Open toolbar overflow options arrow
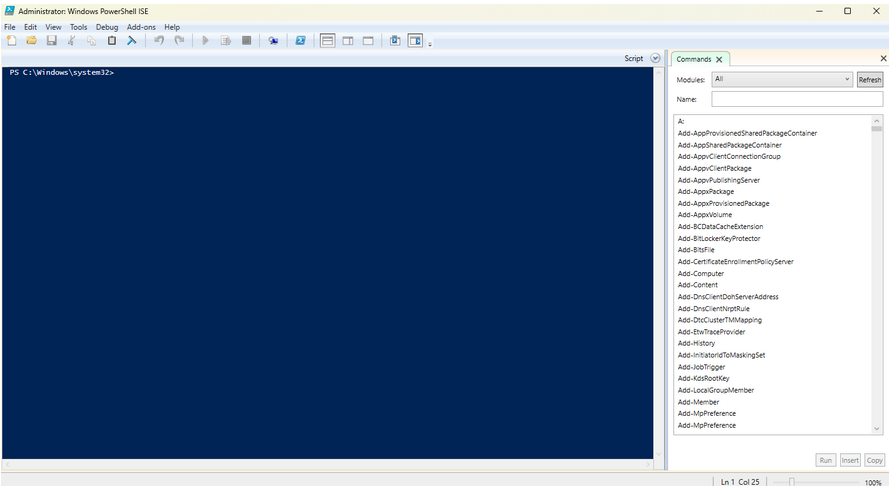The image size is (896, 494). click(430, 43)
